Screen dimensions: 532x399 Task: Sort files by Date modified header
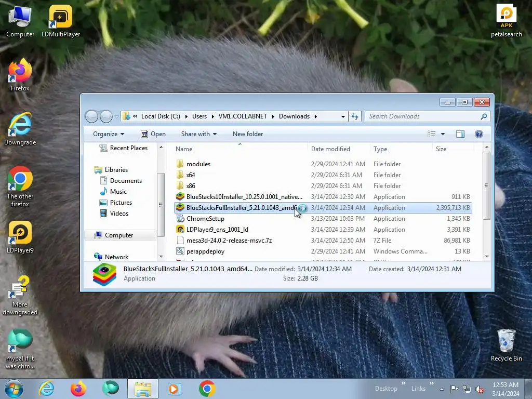339,149
